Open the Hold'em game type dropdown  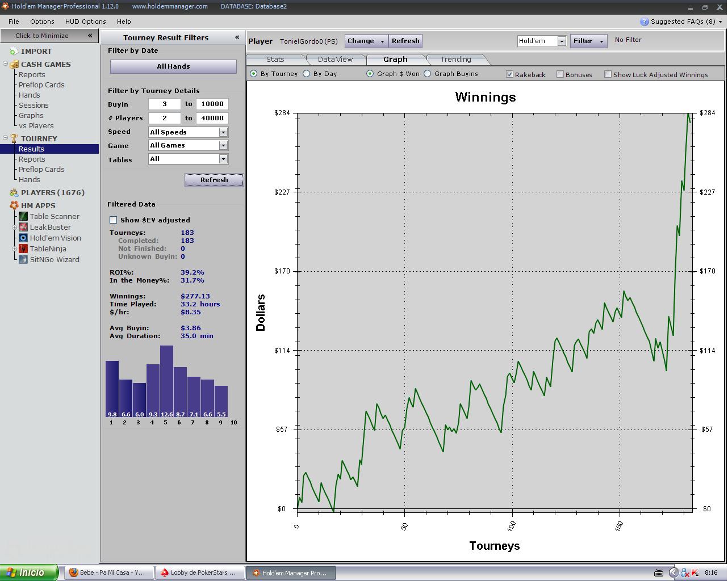pos(562,41)
